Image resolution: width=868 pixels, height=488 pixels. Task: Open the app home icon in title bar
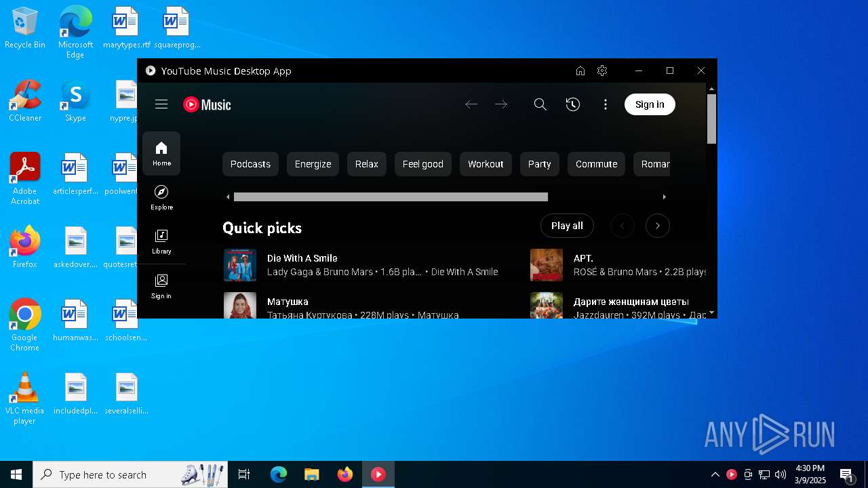580,70
